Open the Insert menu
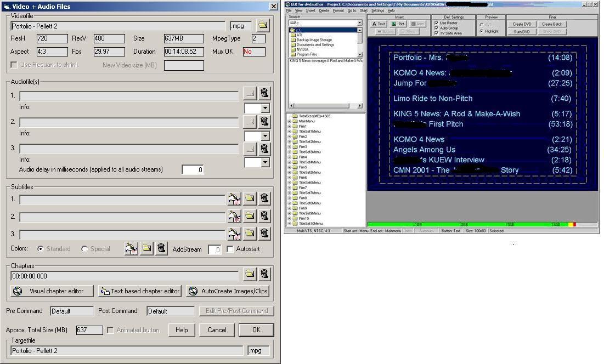Viewport: 604px width, 364px height. point(311,10)
